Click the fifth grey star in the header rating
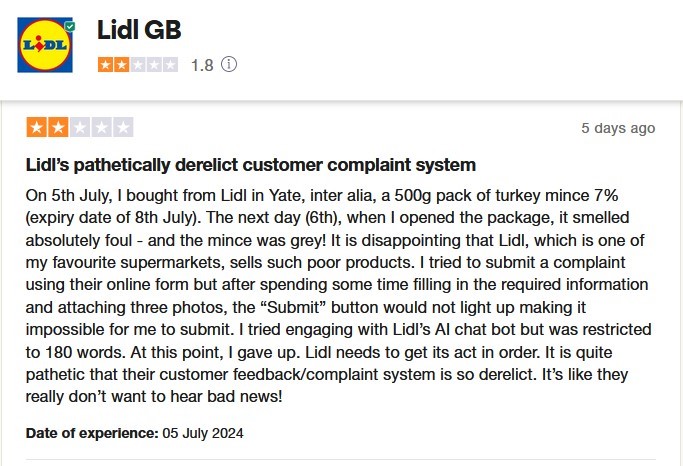This screenshot has width=683, height=466. (x=170, y=65)
